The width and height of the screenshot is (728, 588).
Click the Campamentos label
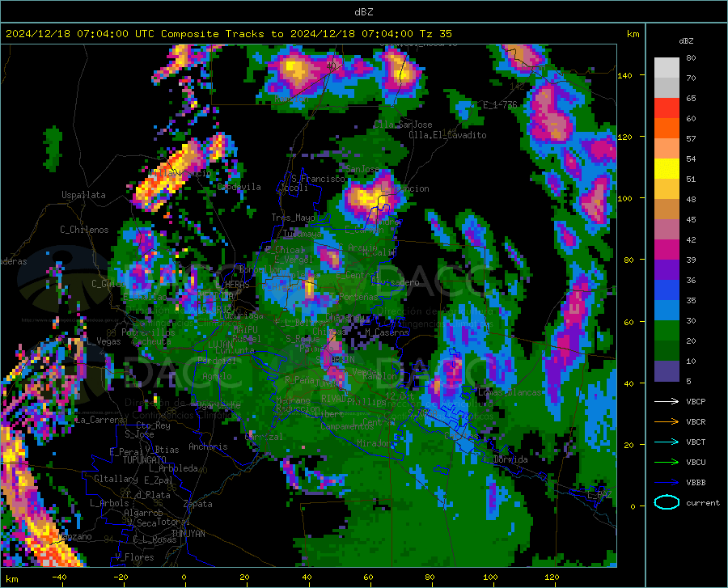tap(347, 426)
